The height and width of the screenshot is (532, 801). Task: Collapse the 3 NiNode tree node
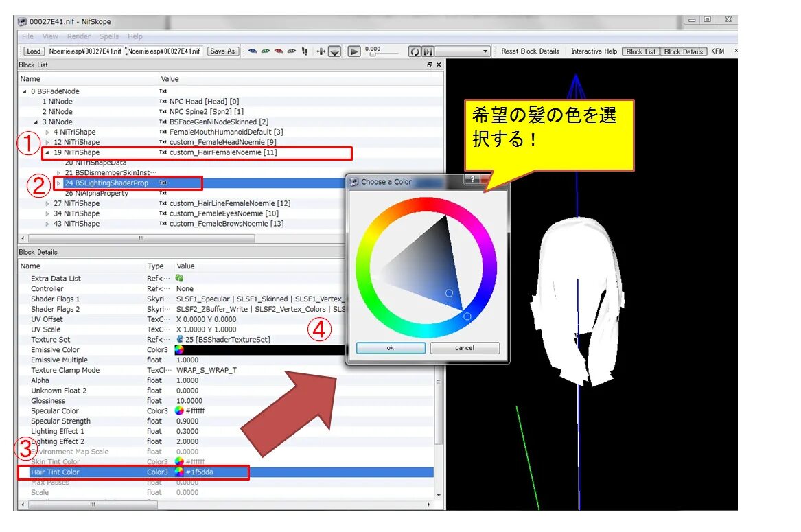[x=36, y=122]
